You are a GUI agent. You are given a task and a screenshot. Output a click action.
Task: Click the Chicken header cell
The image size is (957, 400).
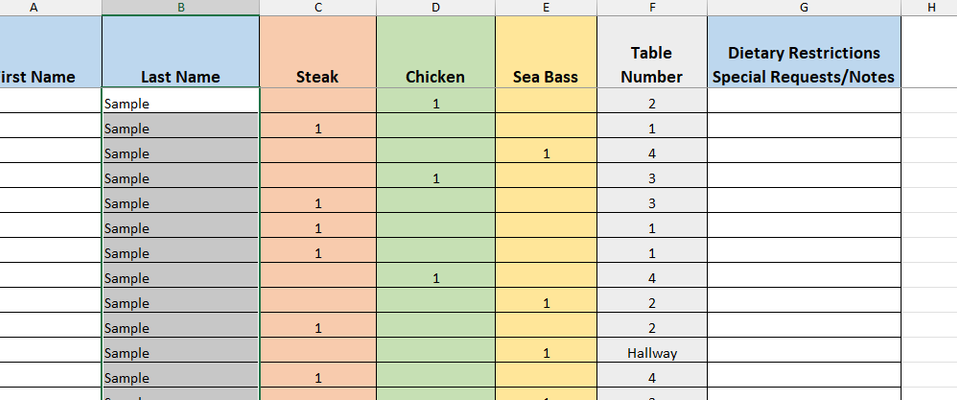(436, 51)
